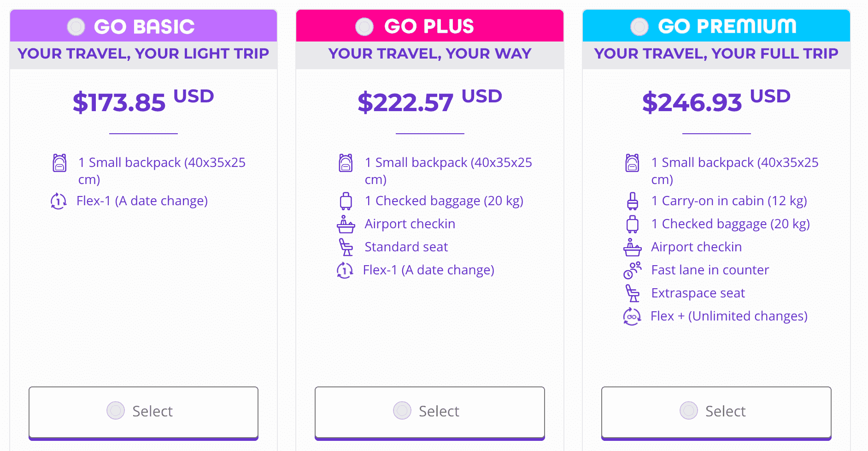Select the radio button in the GO PREMIUM header

pyautogui.click(x=639, y=27)
